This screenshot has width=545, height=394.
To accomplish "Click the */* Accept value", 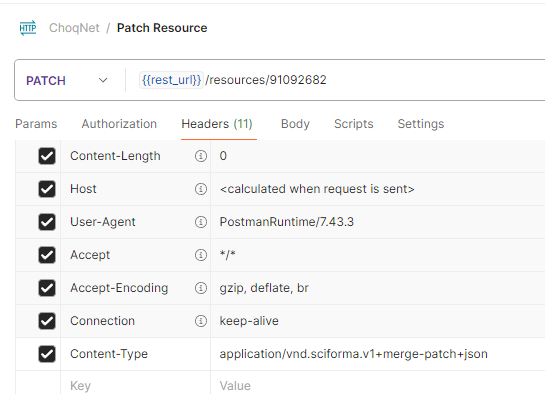I will 228,255.
